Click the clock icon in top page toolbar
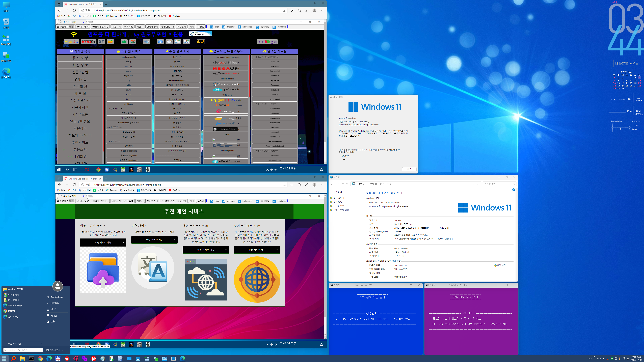Screen dimensions: 644x362 coord(169,42)
